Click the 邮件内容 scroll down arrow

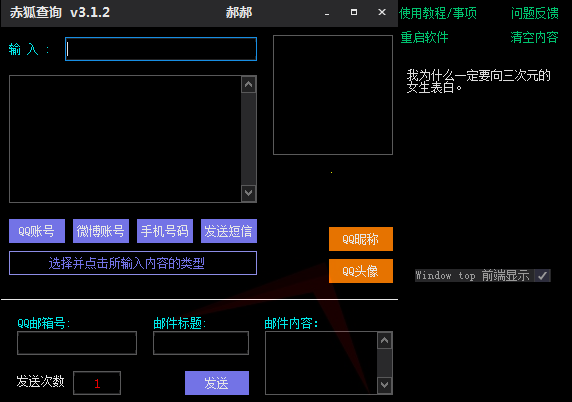[384, 385]
